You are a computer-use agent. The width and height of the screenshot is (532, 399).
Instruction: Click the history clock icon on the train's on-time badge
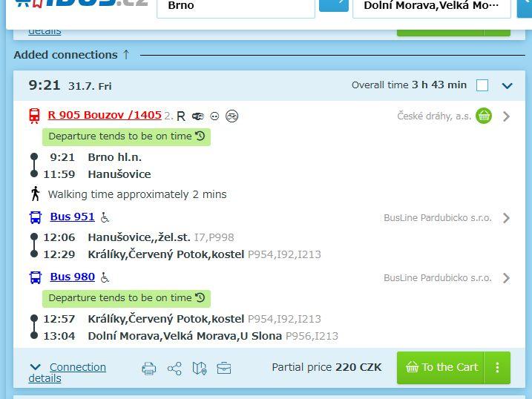200,136
